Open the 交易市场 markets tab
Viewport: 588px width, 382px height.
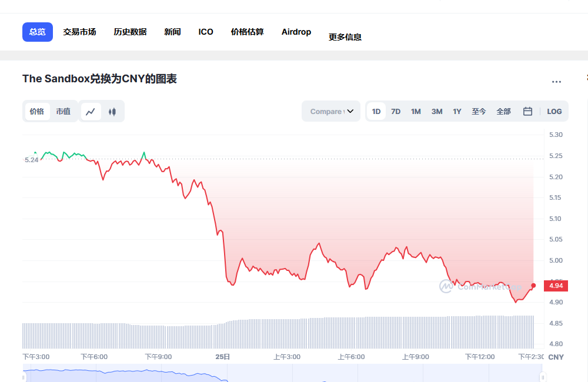79,32
